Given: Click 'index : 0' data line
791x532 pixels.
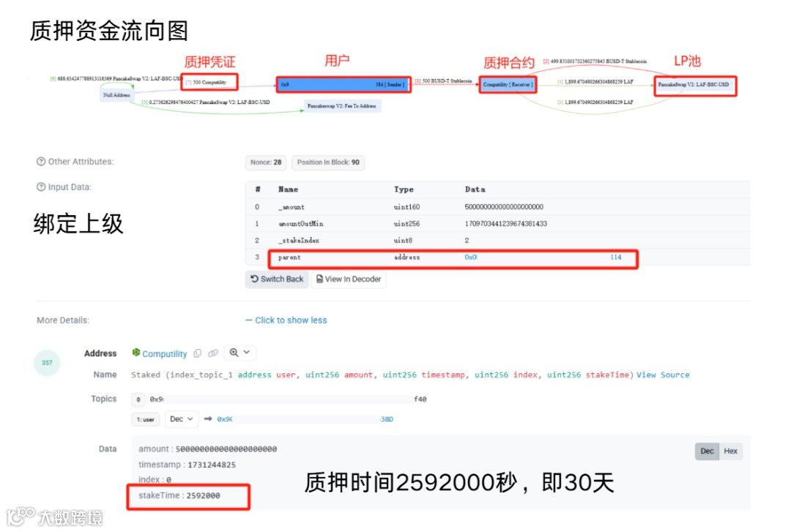Looking at the screenshot, I should (155, 479).
